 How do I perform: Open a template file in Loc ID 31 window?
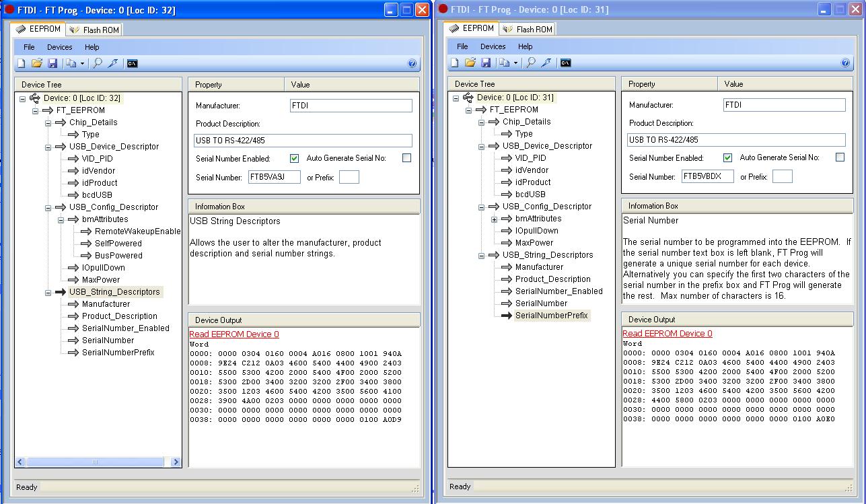470,63
